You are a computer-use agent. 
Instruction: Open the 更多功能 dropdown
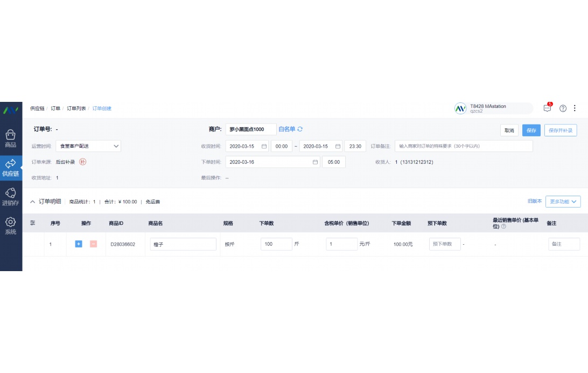point(563,202)
